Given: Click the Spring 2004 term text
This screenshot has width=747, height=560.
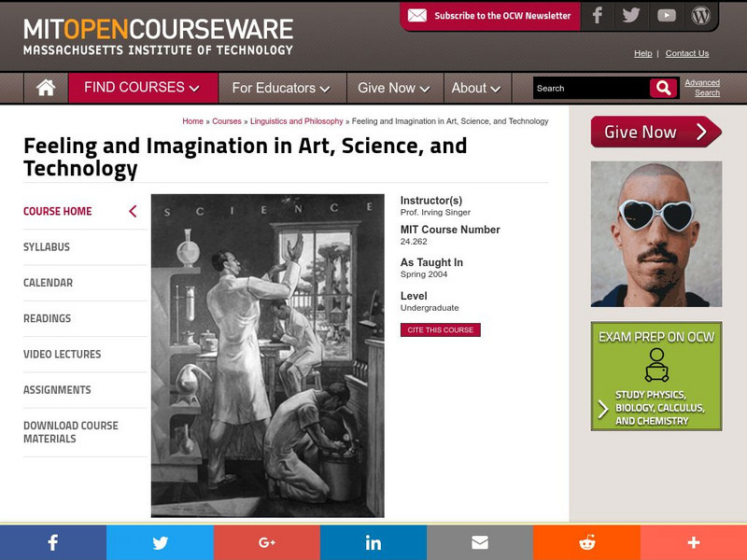Looking at the screenshot, I should (x=424, y=274).
